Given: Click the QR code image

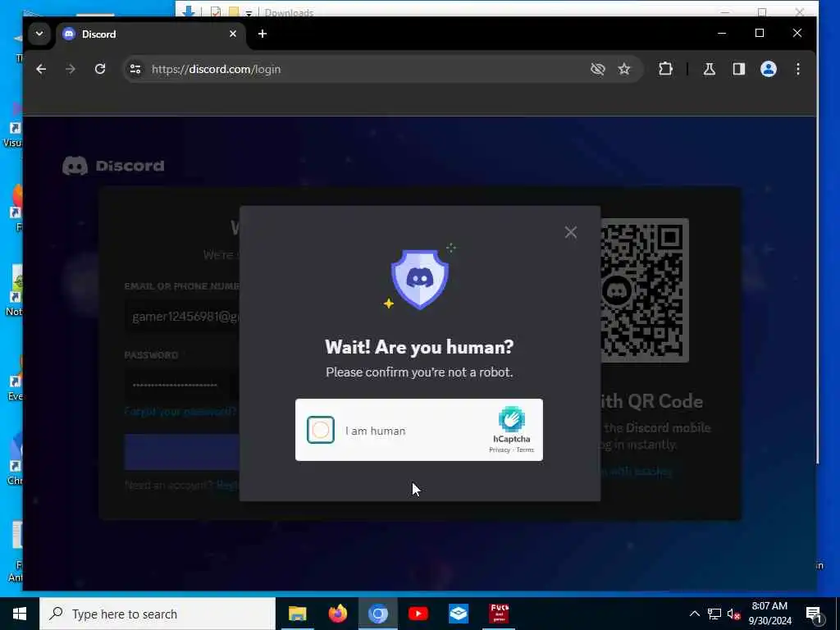Looking at the screenshot, I should tap(645, 290).
